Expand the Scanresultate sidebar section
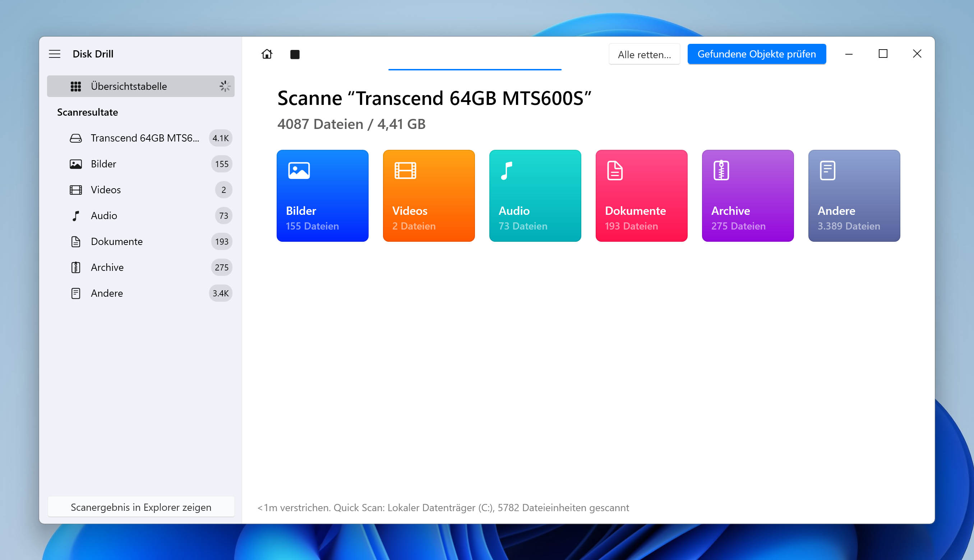Image resolution: width=974 pixels, height=560 pixels. coord(87,112)
